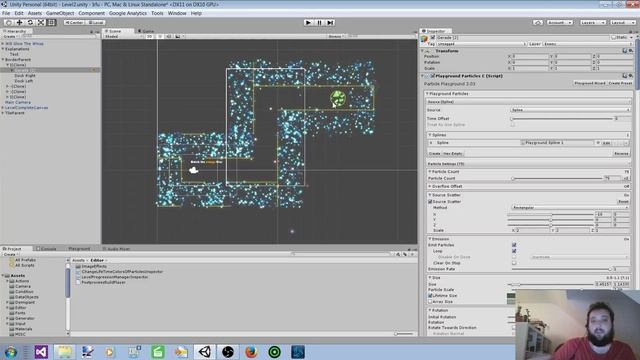640x360 pixels.
Task: Open Transform component help book icon
Action: click(625, 51)
